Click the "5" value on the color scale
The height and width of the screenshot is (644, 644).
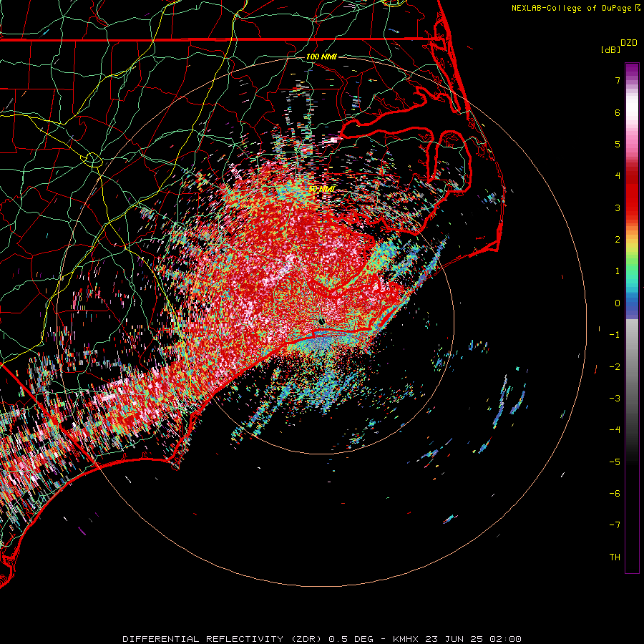(618, 144)
